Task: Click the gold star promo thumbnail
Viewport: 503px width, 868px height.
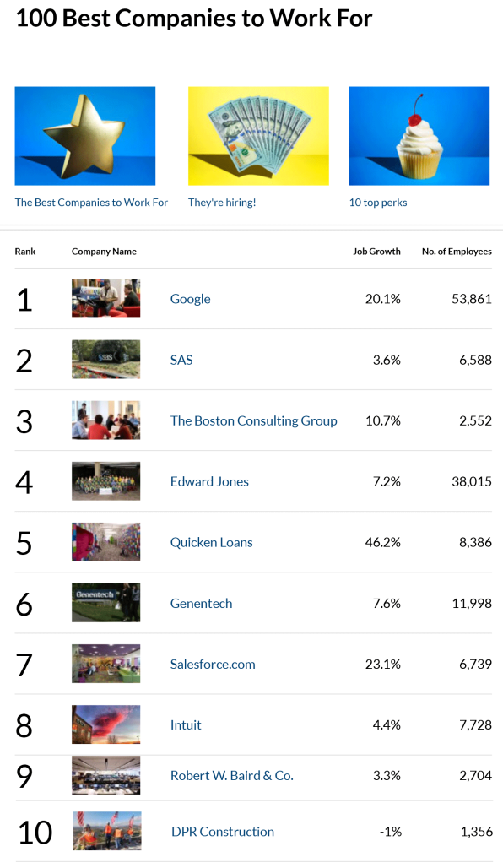Action: coord(84,135)
